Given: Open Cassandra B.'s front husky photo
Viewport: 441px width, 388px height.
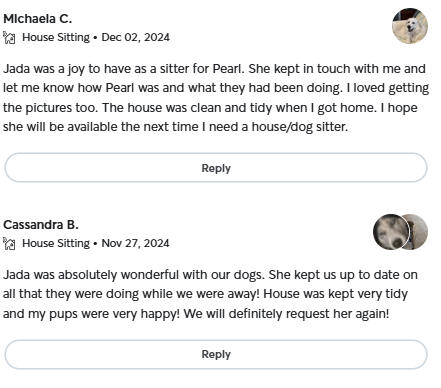Looking at the screenshot, I should [x=391, y=232].
